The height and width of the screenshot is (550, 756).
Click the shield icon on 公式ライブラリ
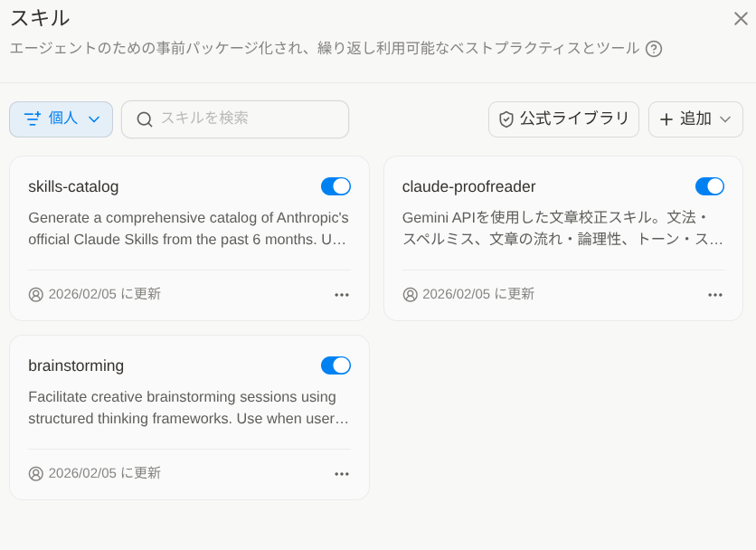[x=506, y=119]
